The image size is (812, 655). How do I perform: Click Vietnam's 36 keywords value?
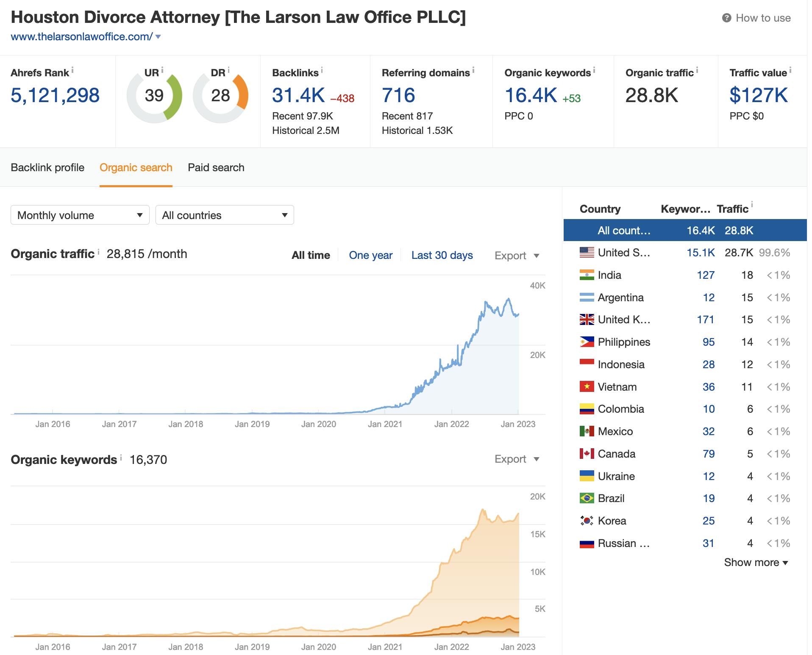[709, 386]
